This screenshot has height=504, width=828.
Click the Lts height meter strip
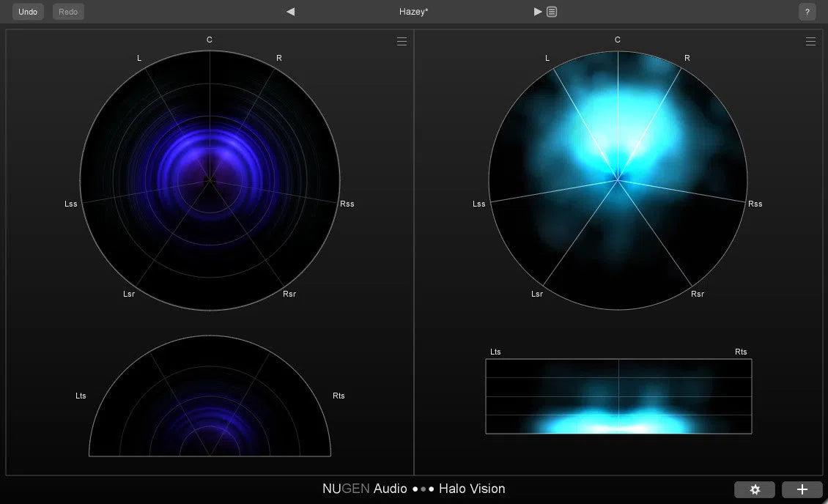coord(618,396)
